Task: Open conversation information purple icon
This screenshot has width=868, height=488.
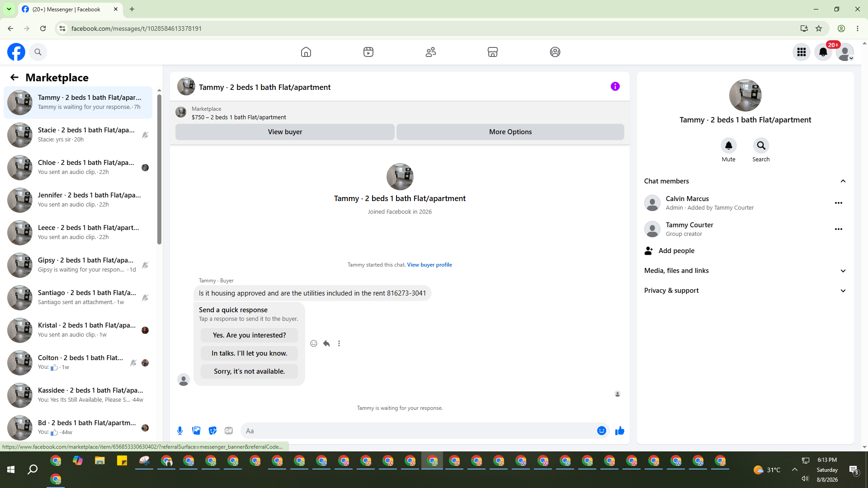Action: [x=615, y=86]
